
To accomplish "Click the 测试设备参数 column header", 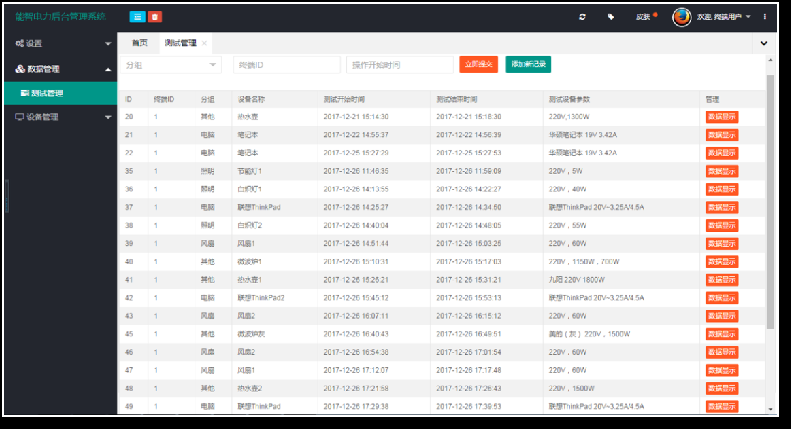I will click(x=569, y=99).
